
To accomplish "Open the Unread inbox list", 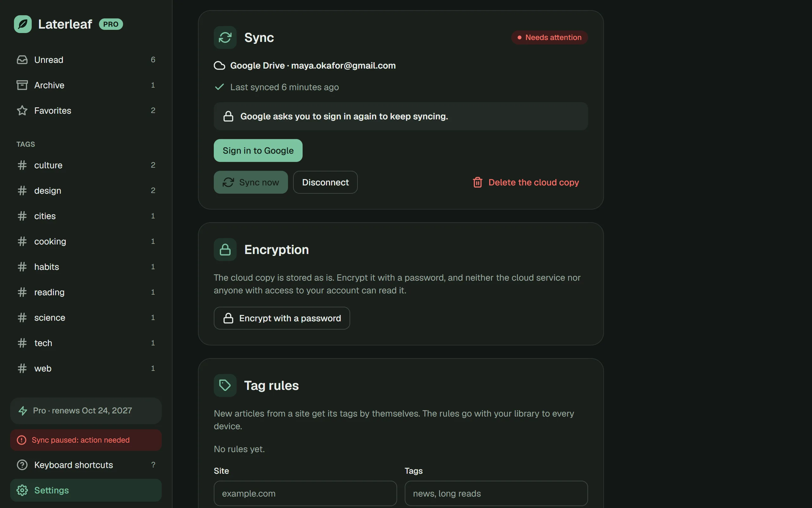I will coord(86,60).
